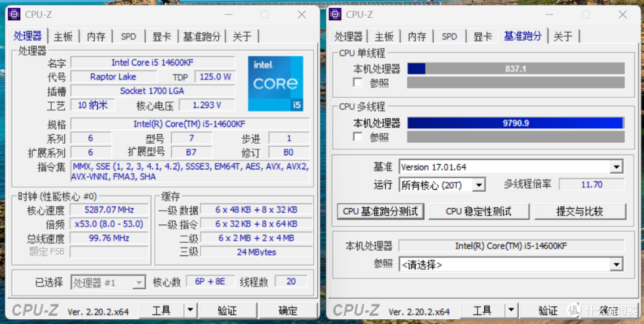Switch to 处理器 tab in right window
The width and height of the screenshot is (644, 324).
pyautogui.click(x=348, y=36)
